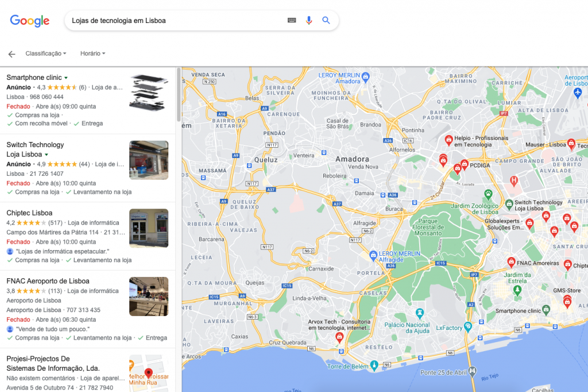Open Switch Technology Loja Lisboa listing
Viewport: 588px width, 392px height.
35,149
